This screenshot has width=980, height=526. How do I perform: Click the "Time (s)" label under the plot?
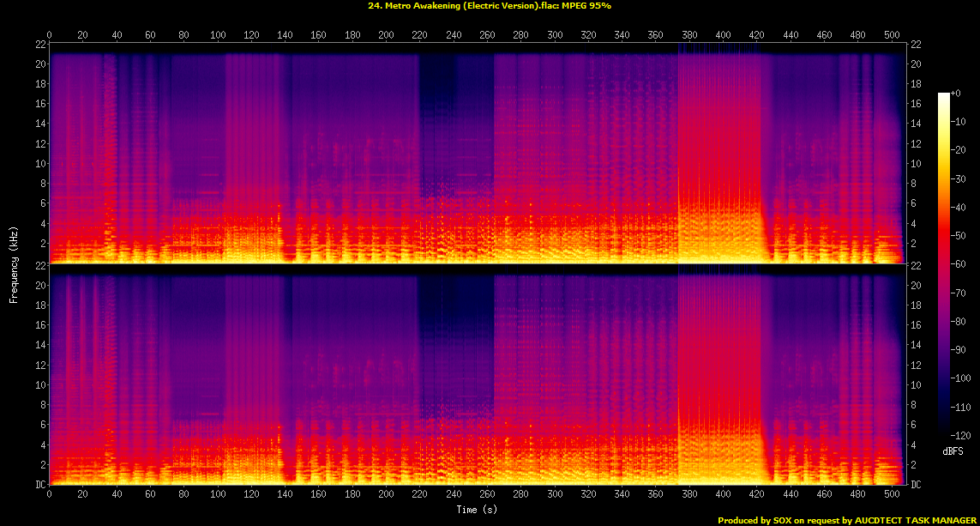[x=477, y=510]
